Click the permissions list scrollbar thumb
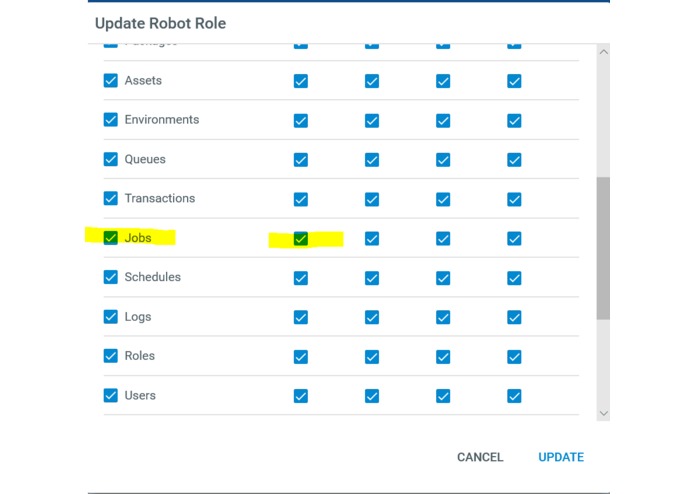The image size is (695, 494). 603,248
